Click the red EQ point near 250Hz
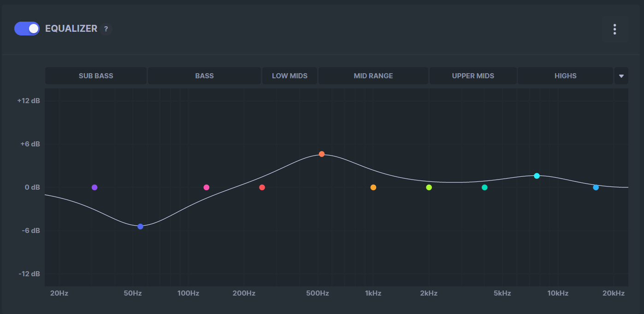Screen dimensions: 644x314 click(x=262, y=187)
